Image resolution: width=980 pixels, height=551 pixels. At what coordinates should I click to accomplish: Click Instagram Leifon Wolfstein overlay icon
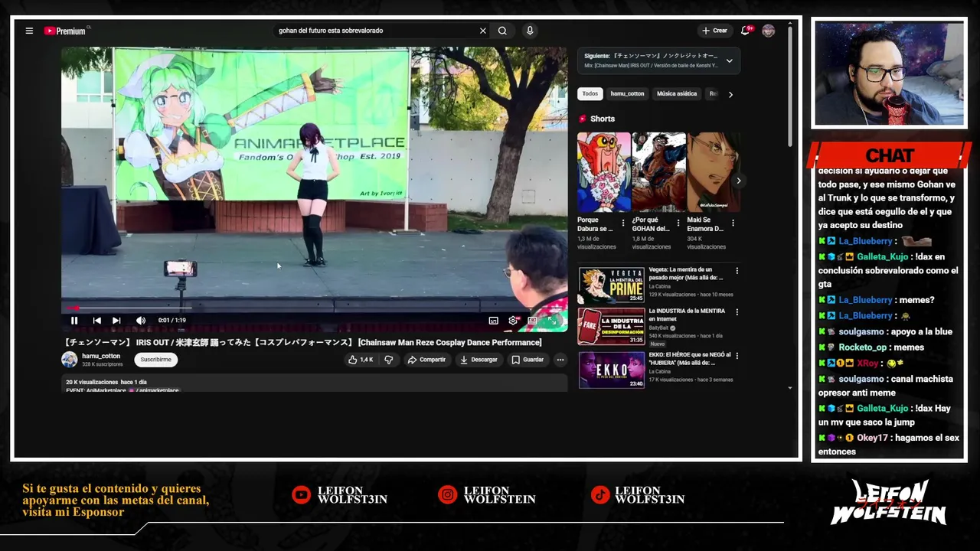point(447,495)
